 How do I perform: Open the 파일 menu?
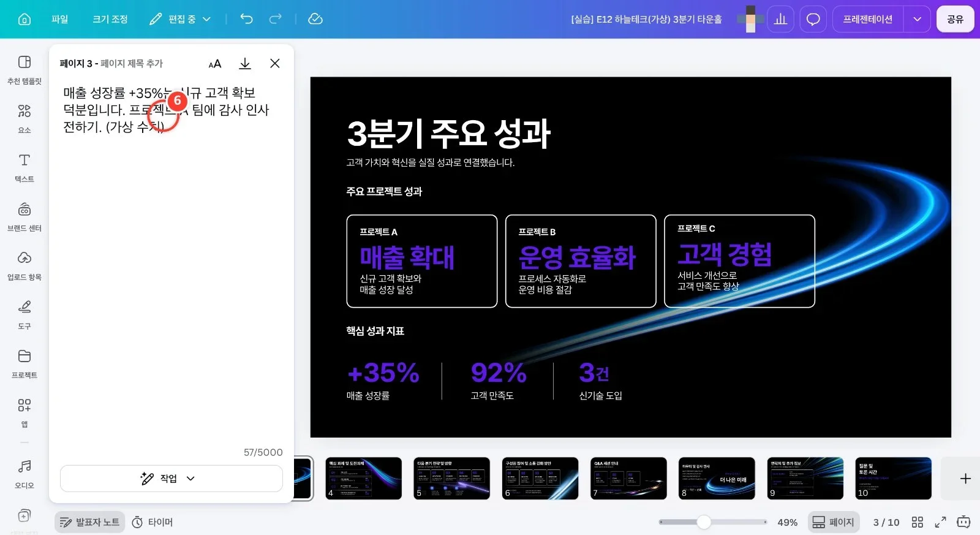[59, 19]
